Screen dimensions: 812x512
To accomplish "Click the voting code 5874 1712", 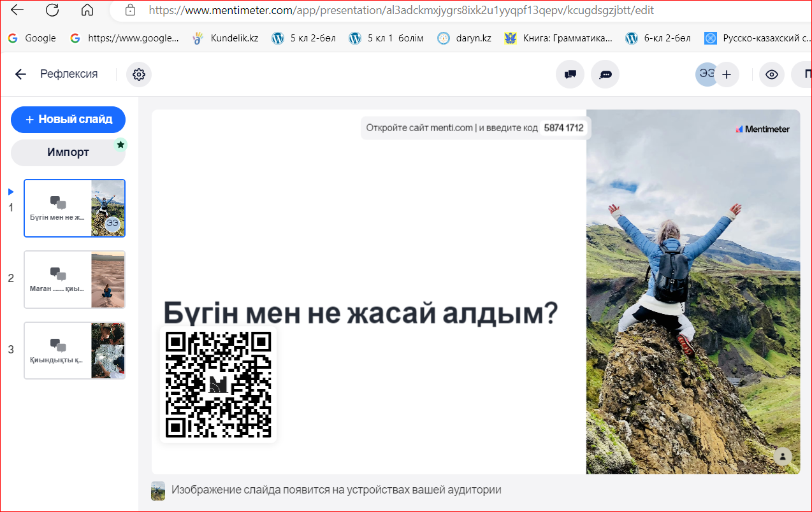I will 563,128.
